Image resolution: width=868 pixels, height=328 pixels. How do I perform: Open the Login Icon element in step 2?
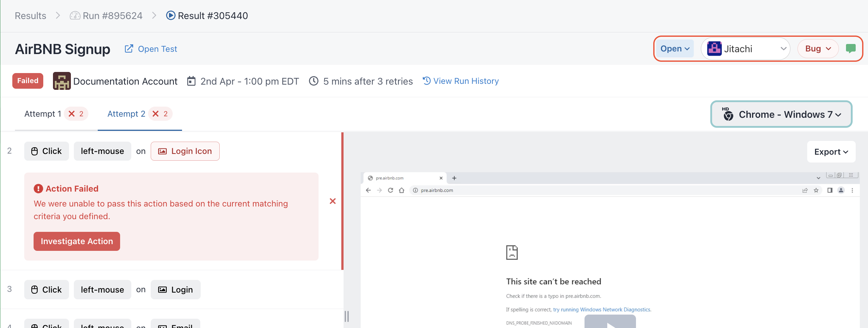[185, 151]
